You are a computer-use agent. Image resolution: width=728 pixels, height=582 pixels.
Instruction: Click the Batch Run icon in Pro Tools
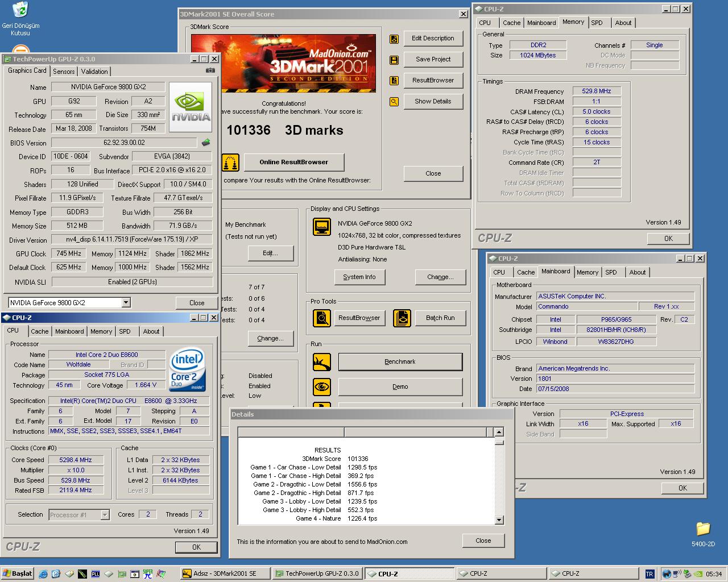click(x=402, y=318)
